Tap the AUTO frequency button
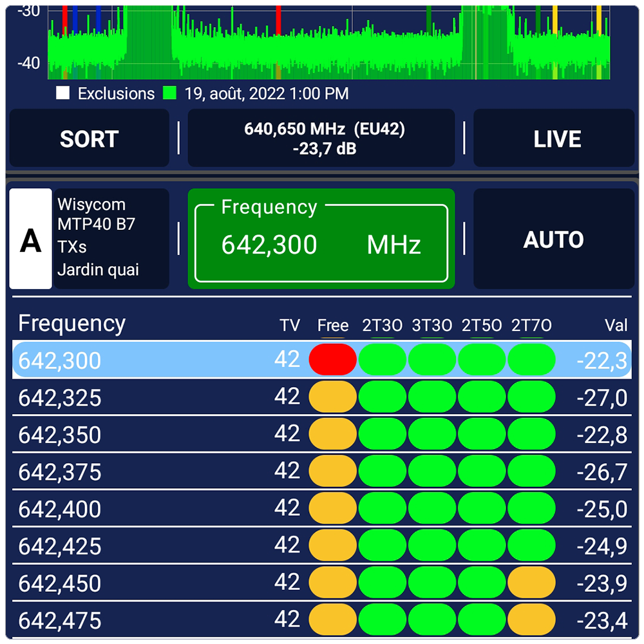644x644 pixels. 554,239
